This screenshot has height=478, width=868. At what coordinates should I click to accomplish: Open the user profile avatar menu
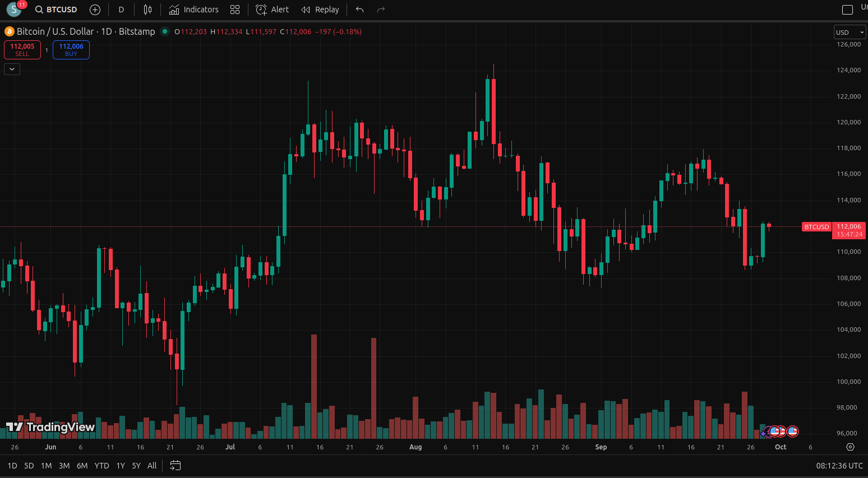click(13, 10)
